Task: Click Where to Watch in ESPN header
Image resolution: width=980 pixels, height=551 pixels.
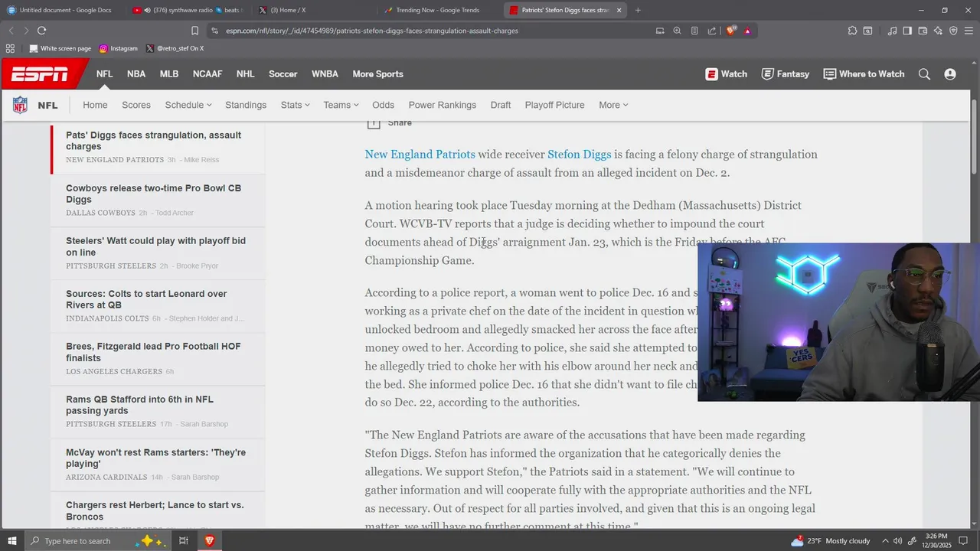Action: [x=864, y=74]
